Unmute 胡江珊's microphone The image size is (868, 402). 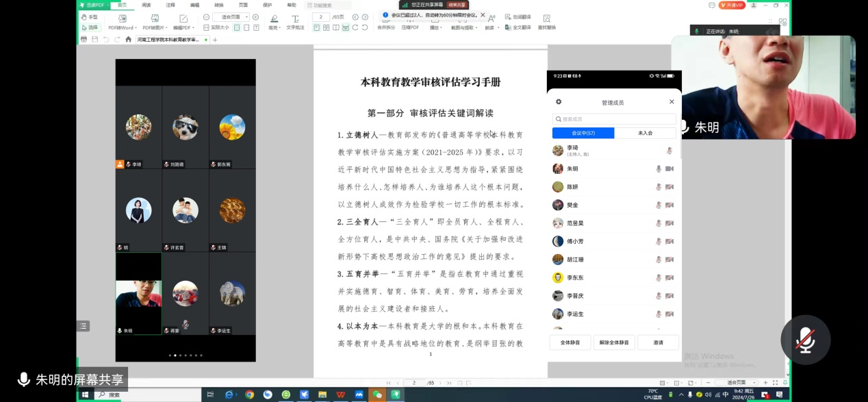click(659, 260)
